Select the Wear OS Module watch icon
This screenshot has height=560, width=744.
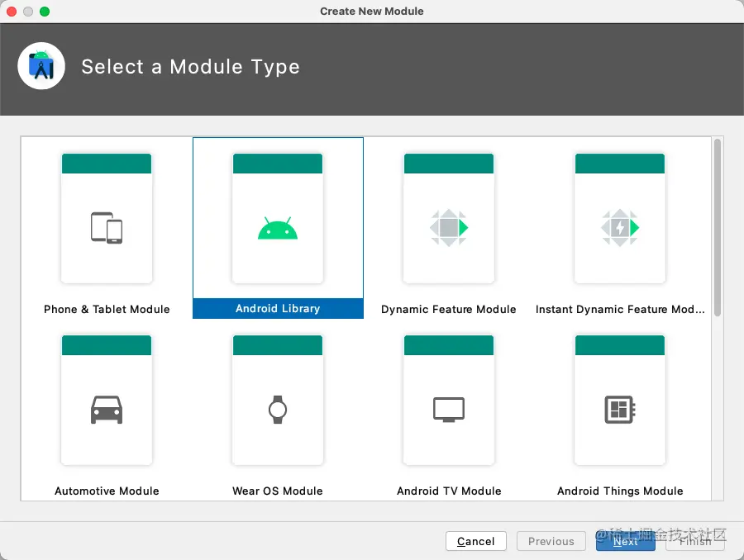click(278, 410)
